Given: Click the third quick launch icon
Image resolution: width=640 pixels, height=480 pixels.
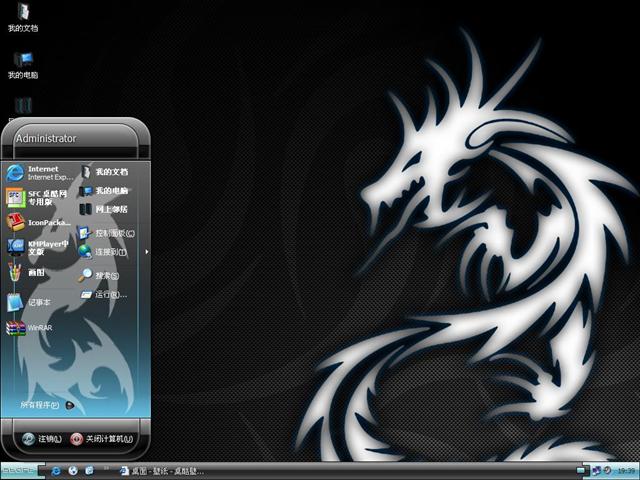Looking at the screenshot, I should (89, 471).
